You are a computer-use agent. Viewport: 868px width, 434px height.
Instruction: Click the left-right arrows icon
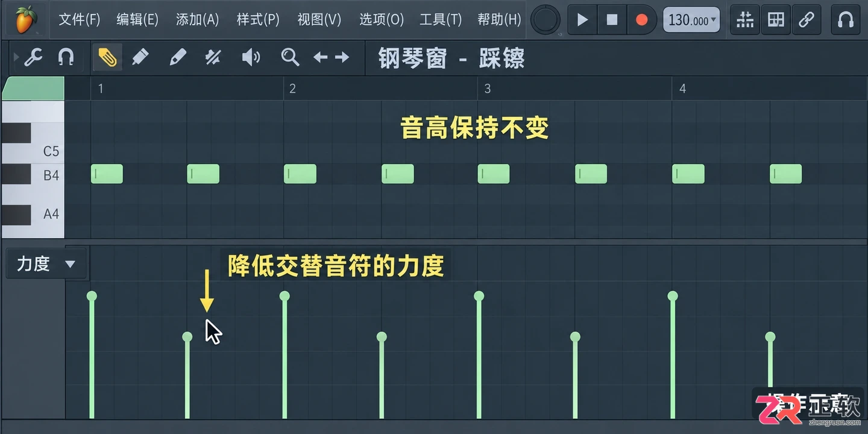[331, 57]
